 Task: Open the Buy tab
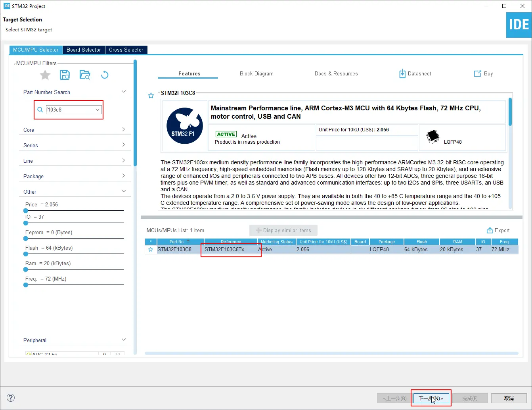coord(483,73)
